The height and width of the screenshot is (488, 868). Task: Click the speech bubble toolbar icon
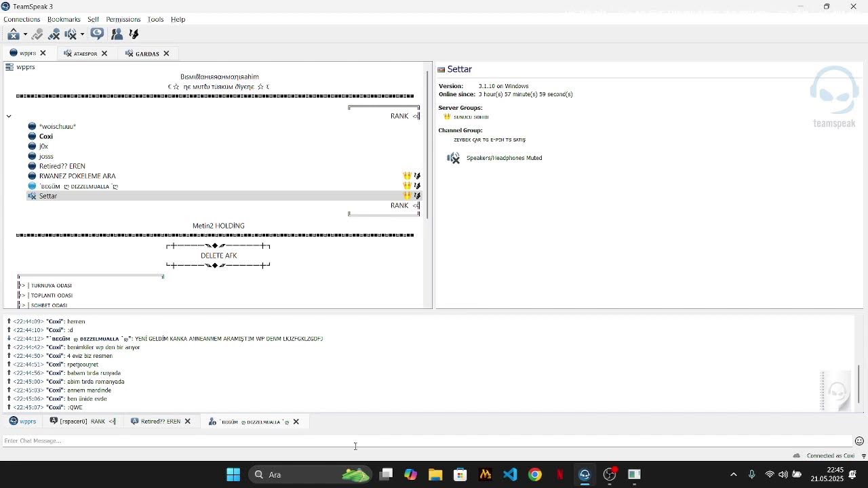97,34
